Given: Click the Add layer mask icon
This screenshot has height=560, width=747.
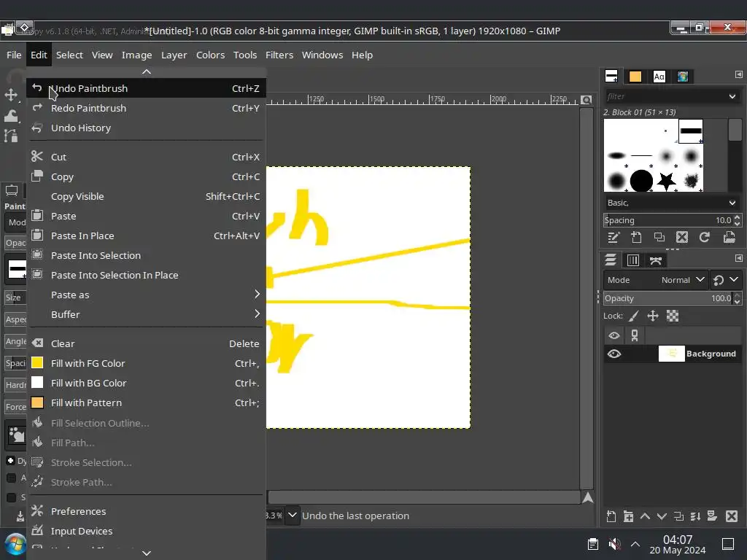Looking at the screenshot, I should coord(712,516).
